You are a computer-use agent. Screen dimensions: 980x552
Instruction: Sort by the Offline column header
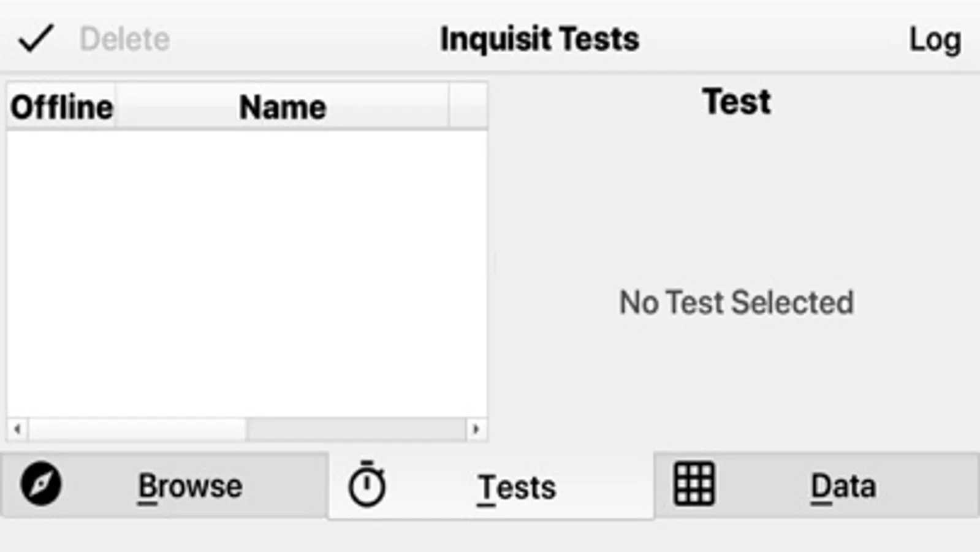61,107
